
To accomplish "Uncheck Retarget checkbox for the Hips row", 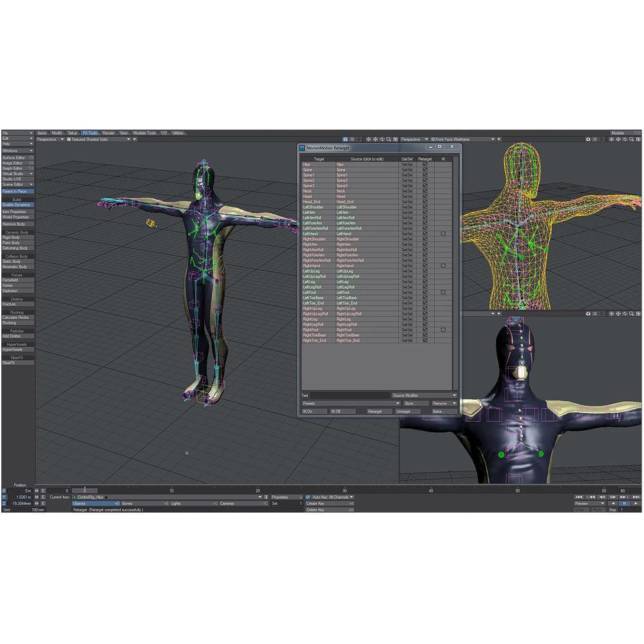I will coord(425,165).
